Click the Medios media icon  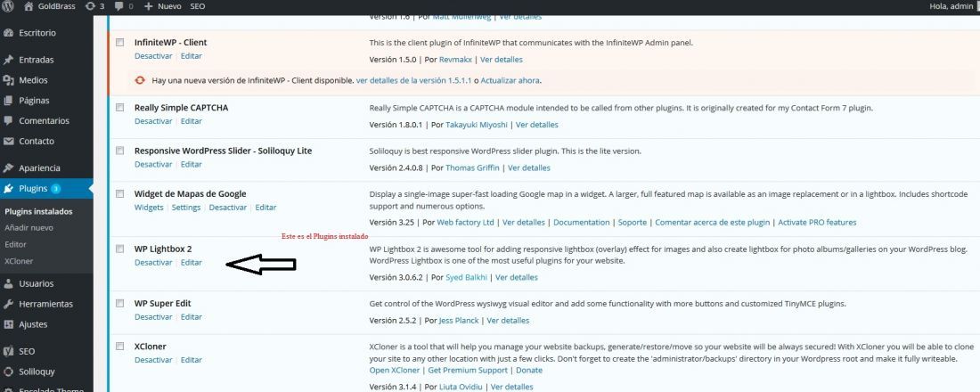[x=9, y=80]
